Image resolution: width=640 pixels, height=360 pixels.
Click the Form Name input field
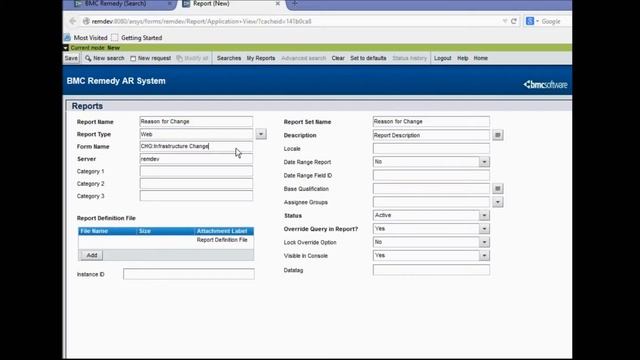tap(196, 146)
